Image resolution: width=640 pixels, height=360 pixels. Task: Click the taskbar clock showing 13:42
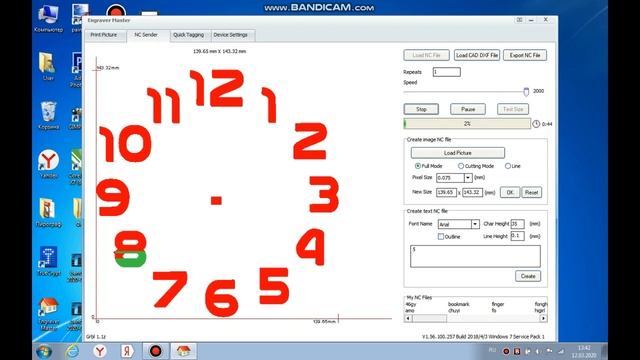(x=584, y=351)
